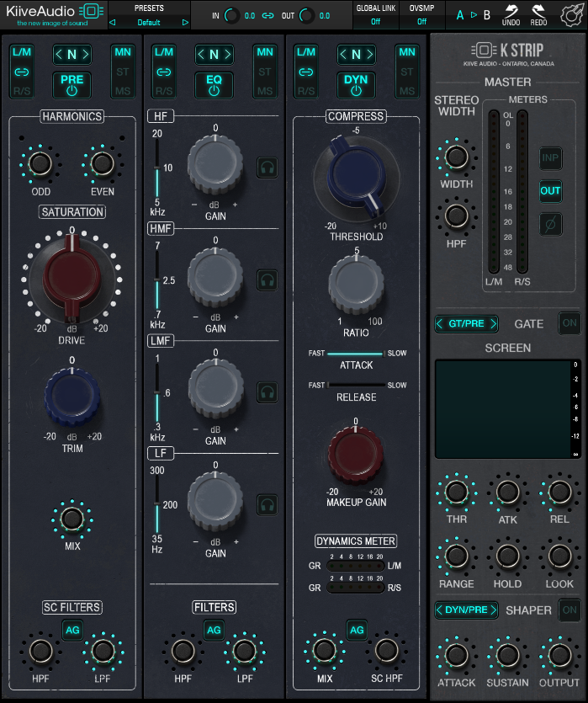588x703 pixels.
Task: Open the Presets dropdown showing Default
Action: tap(149, 22)
